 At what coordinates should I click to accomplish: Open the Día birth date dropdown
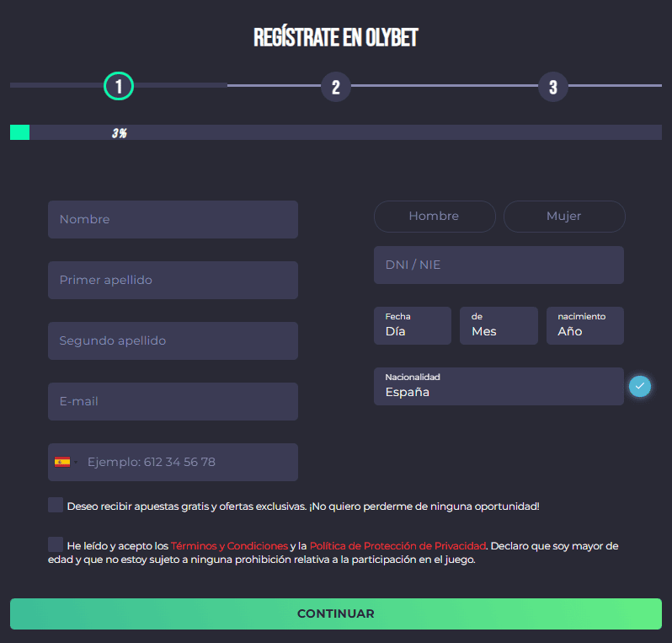click(413, 325)
